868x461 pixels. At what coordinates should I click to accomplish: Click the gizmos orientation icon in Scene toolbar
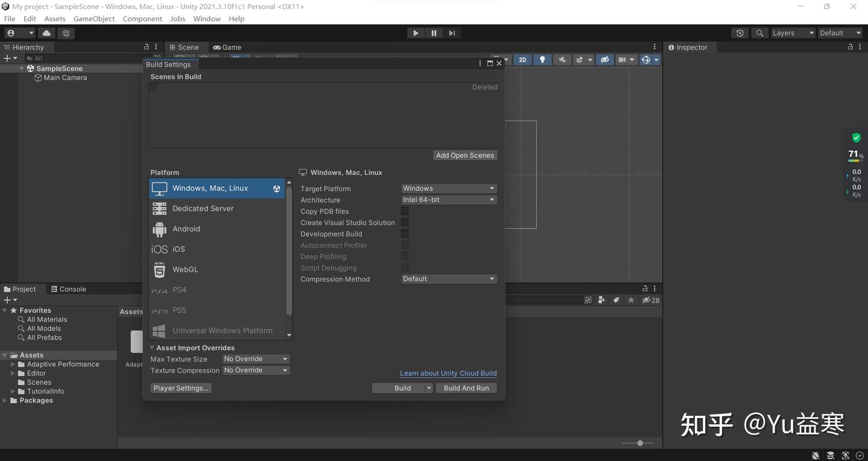646,59
